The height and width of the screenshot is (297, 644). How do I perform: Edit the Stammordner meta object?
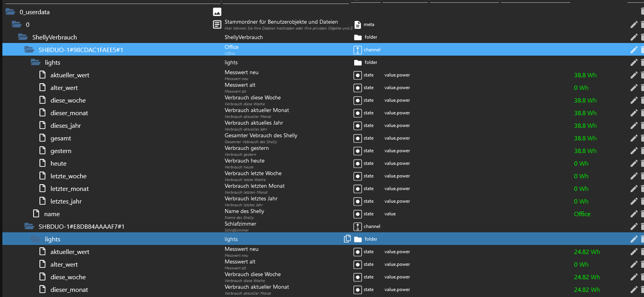634,24
